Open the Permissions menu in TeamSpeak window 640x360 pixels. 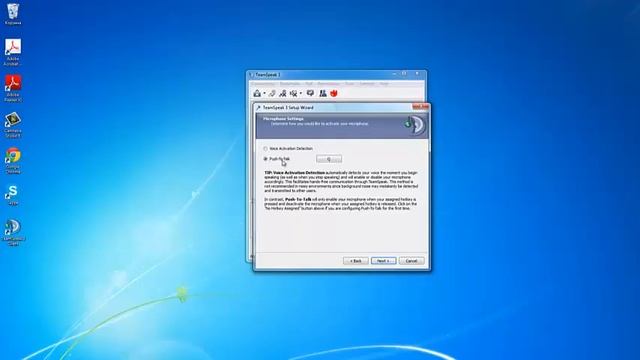[x=329, y=84]
